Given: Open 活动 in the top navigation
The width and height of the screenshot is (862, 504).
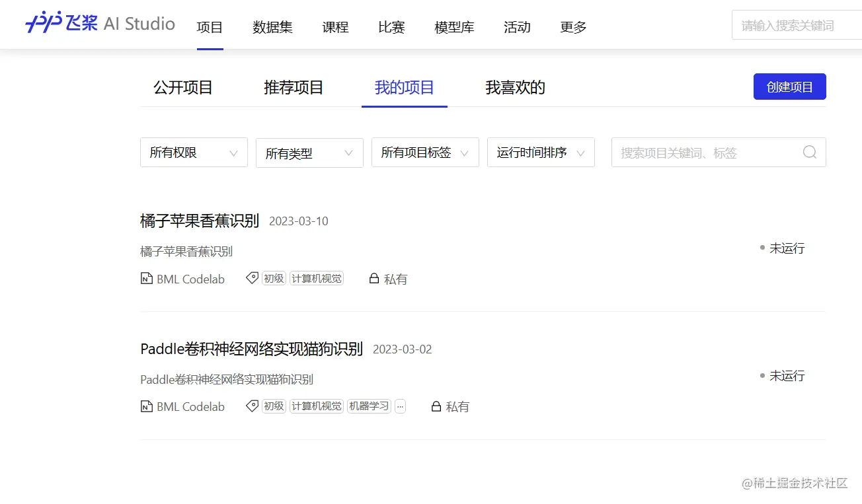Looking at the screenshot, I should [517, 27].
